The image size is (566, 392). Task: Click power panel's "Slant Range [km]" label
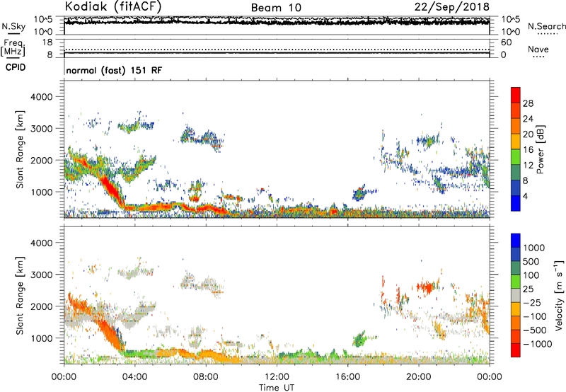pos(20,149)
